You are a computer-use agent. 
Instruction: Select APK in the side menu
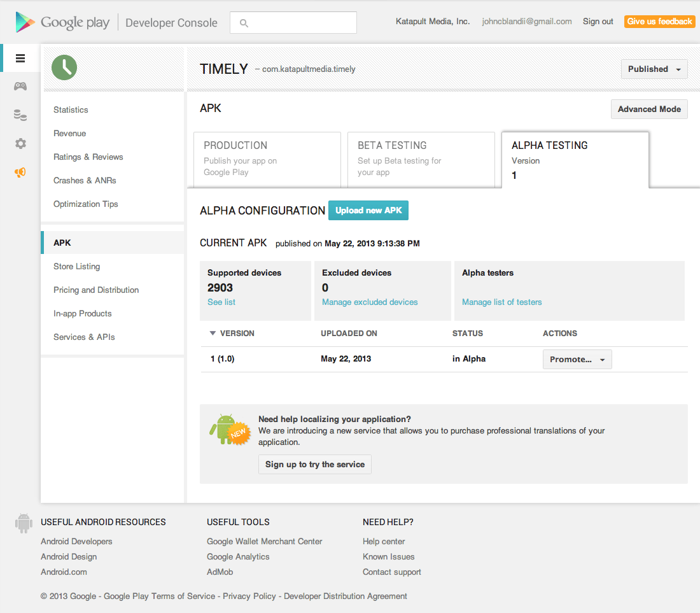point(113,243)
